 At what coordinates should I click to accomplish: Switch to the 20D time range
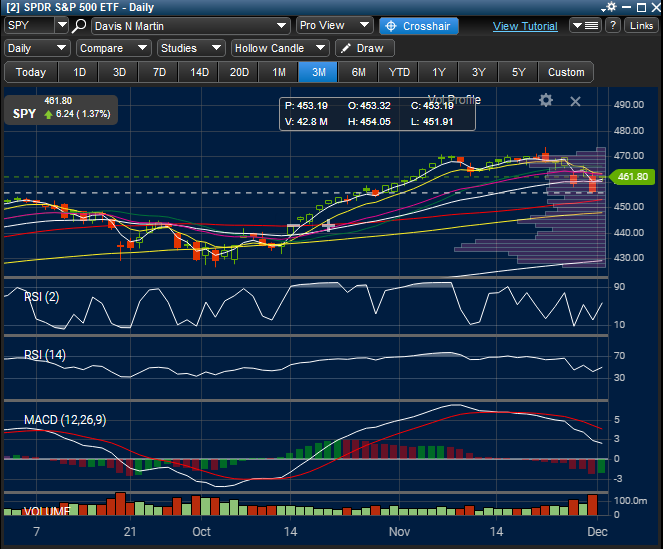pos(239,72)
